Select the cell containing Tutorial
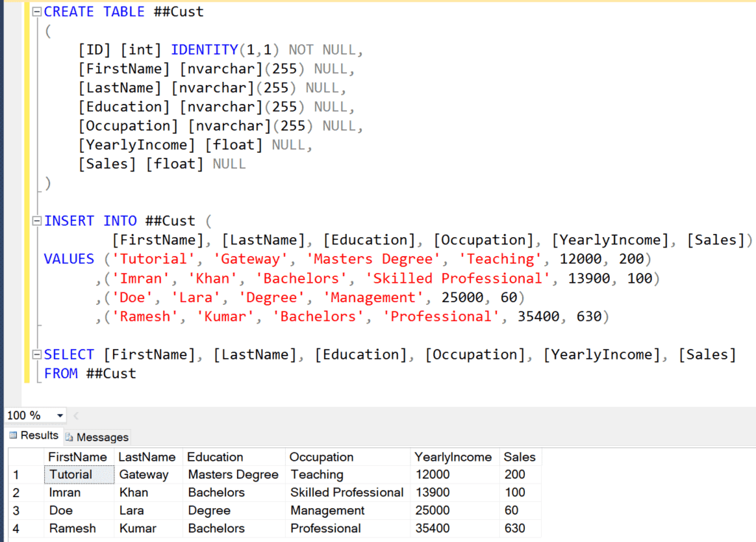756x542 pixels. 78,474
